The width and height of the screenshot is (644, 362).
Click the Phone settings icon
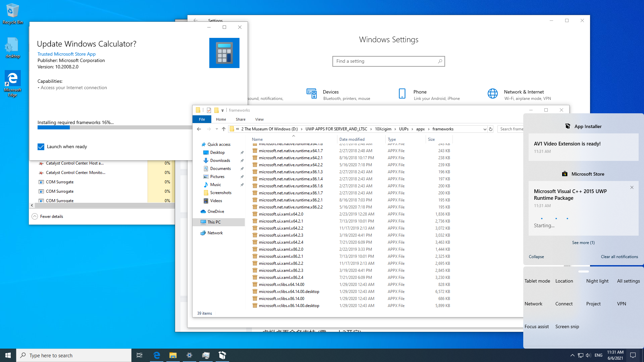(x=402, y=94)
